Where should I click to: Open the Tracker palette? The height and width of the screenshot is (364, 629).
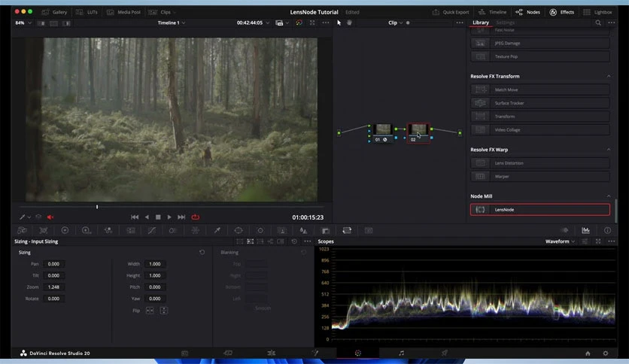[260, 230]
